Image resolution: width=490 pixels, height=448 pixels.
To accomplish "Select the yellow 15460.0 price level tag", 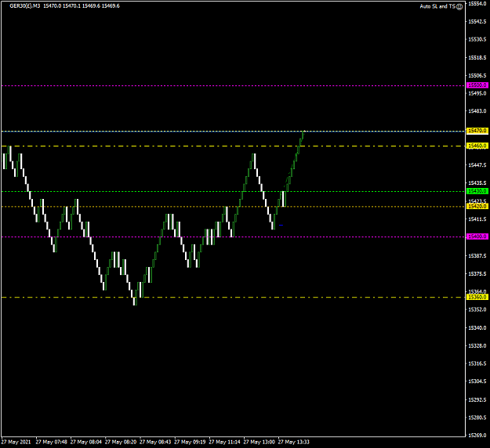I will 477,146.
